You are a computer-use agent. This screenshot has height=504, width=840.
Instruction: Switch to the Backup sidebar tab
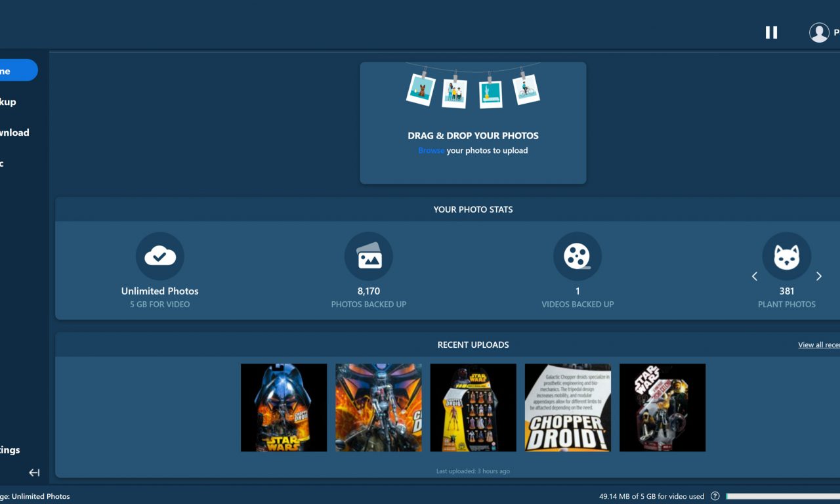(8, 102)
